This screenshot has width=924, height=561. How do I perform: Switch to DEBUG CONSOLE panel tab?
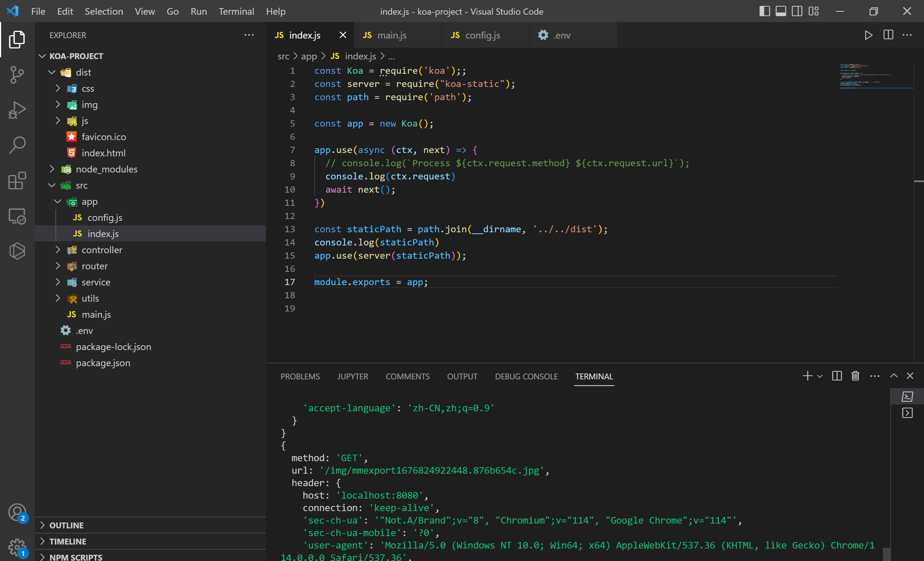point(526,376)
